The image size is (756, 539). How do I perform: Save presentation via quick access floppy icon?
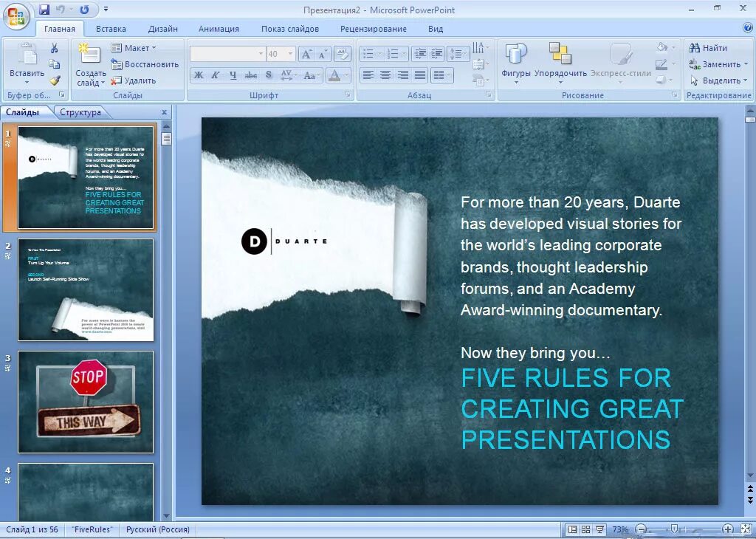coord(44,10)
